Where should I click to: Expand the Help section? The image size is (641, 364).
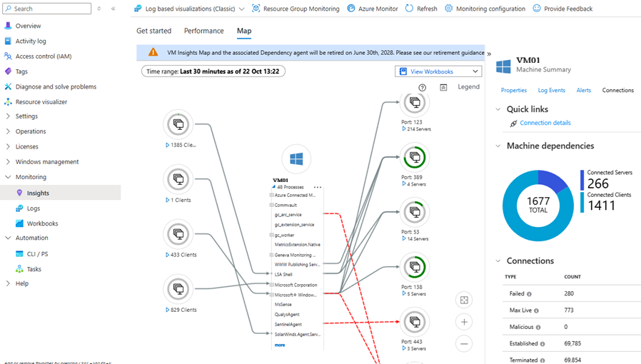click(x=8, y=283)
